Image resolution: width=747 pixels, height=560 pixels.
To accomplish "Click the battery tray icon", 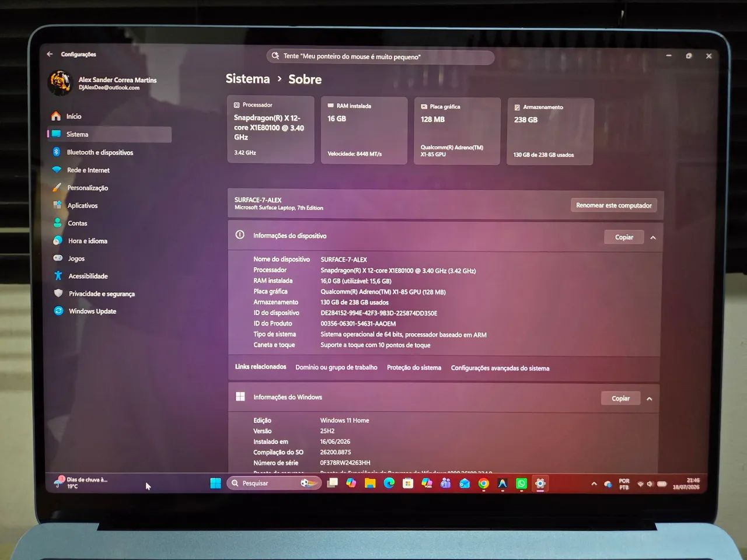I will pyautogui.click(x=662, y=484).
